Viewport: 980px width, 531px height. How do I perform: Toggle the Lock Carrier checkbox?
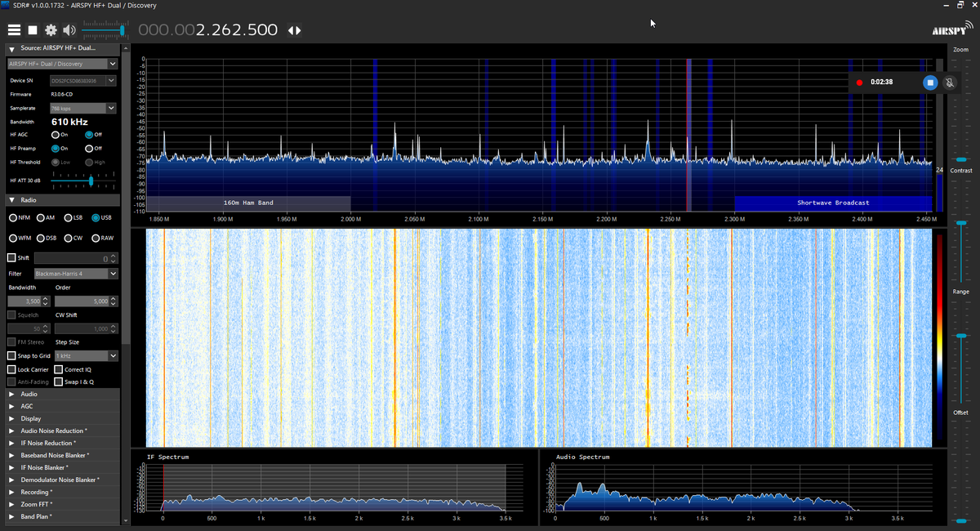11,369
